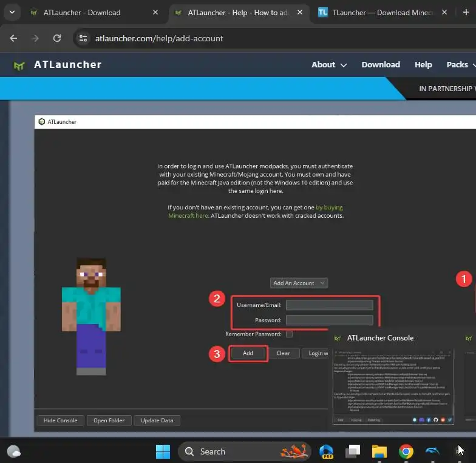Toggle the Remember Password checkbox
Screen dimensions: 476x463
pyautogui.click(x=289, y=334)
